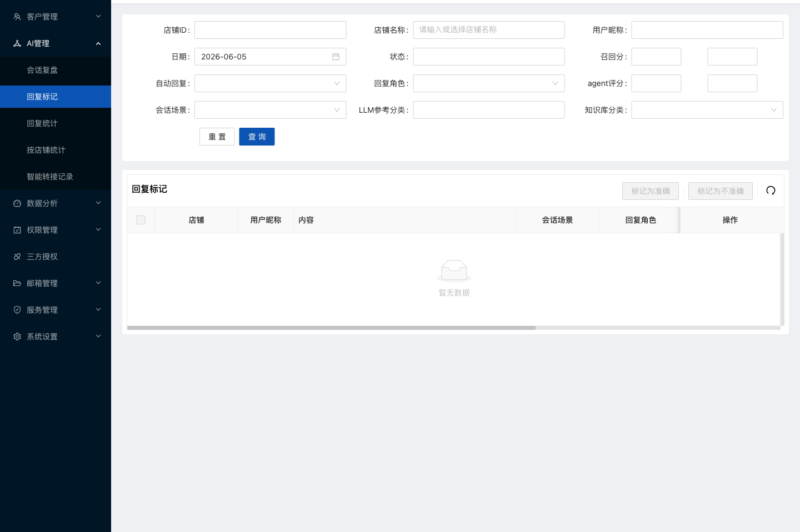Focus the 召回分 maximum input
The image size is (800, 532).
pyautogui.click(x=732, y=57)
